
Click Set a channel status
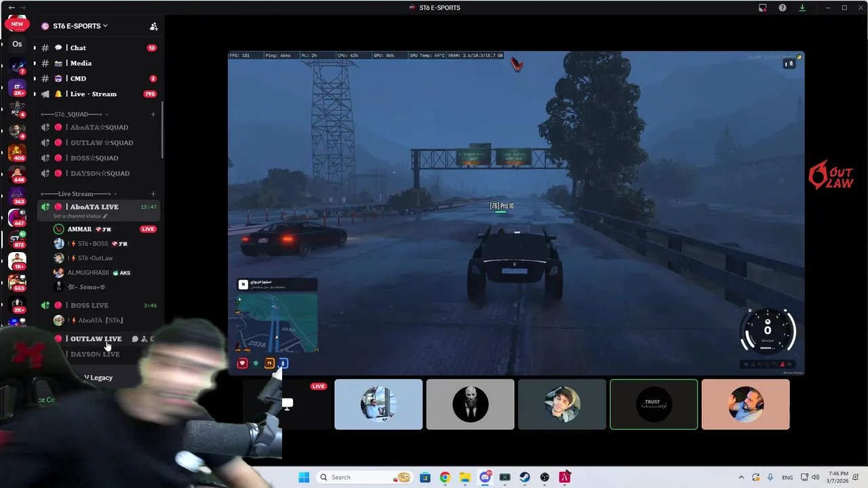(x=80, y=216)
